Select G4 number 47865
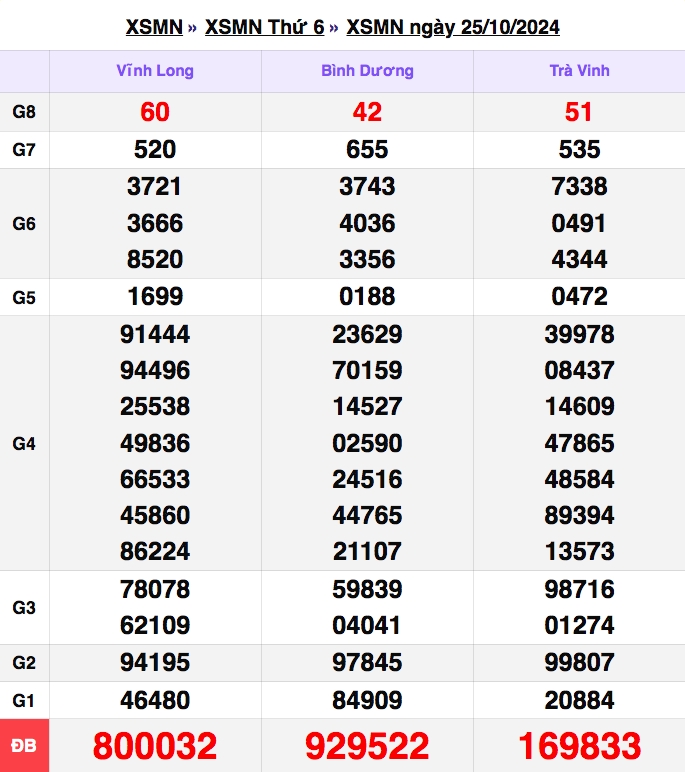 click(580, 443)
